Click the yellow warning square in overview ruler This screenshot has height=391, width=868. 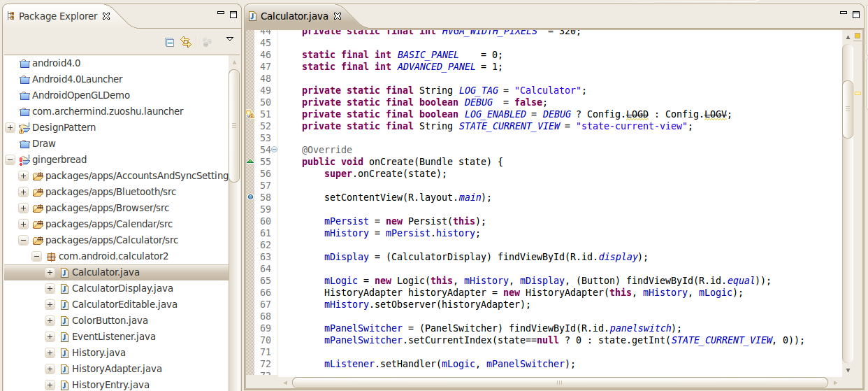pyautogui.click(x=858, y=36)
